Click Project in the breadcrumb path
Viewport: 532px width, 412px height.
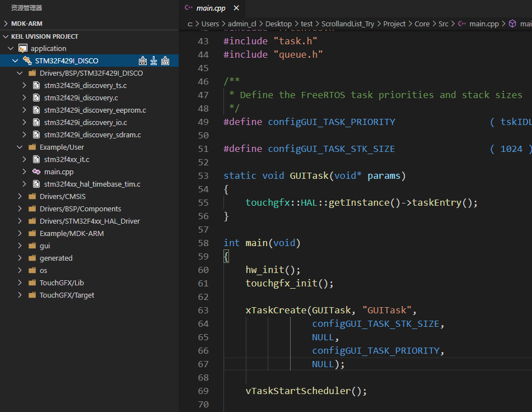point(394,24)
